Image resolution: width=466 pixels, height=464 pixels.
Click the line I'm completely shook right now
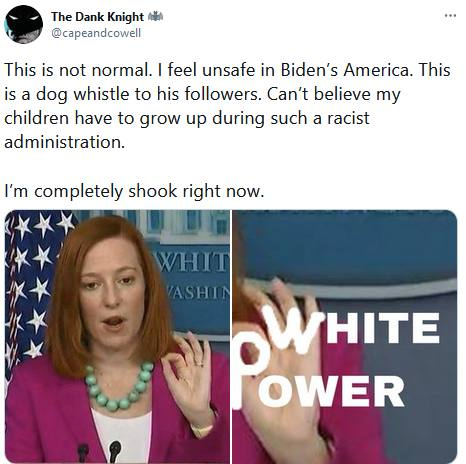click(134, 191)
